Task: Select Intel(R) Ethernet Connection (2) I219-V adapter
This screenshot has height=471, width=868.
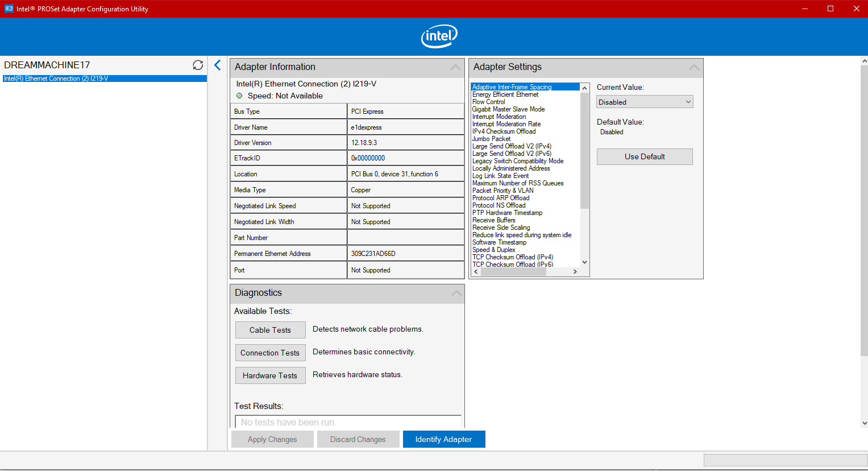Action: pos(105,78)
